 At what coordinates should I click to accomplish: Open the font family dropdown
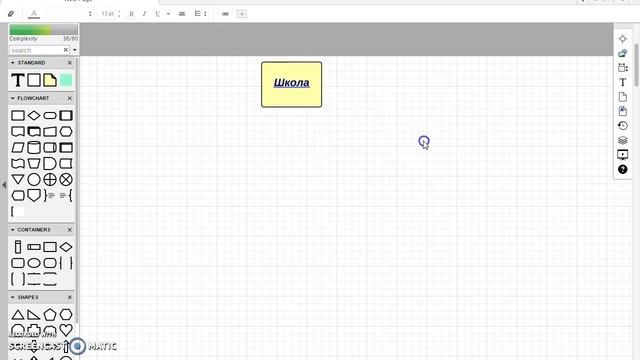tap(69, 14)
